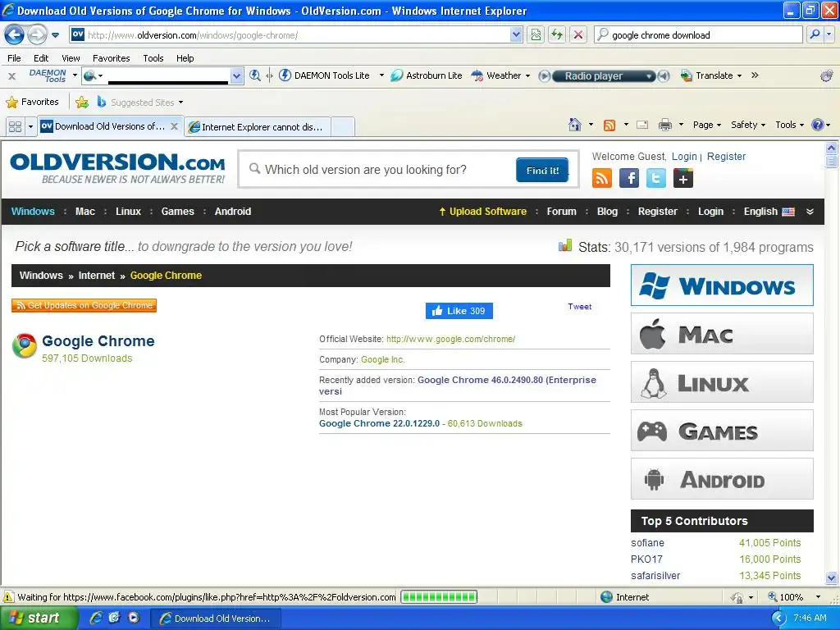This screenshot has height=630, width=840.
Task: Click the Windows platform banner
Action: pyautogui.click(x=722, y=285)
